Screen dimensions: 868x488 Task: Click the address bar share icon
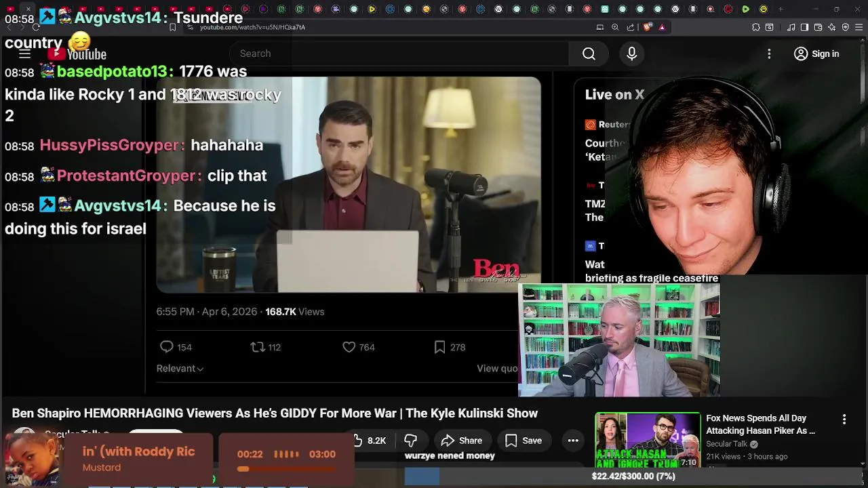pos(631,27)
